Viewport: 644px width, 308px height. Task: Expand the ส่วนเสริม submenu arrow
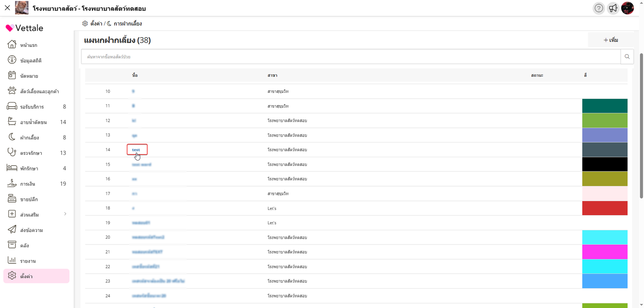click(65, 214)
